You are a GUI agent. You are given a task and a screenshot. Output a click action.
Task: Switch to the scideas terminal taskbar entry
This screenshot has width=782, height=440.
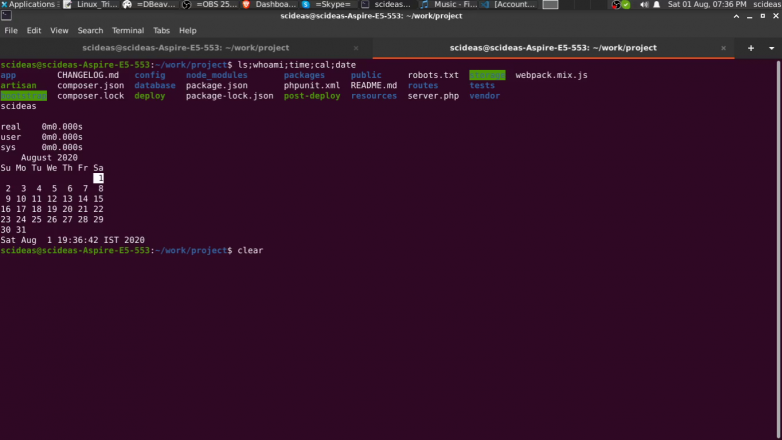click(x=387, y=4)
